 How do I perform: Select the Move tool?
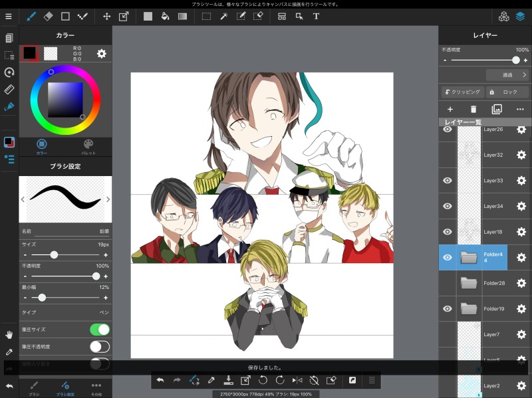click(107, 16)
